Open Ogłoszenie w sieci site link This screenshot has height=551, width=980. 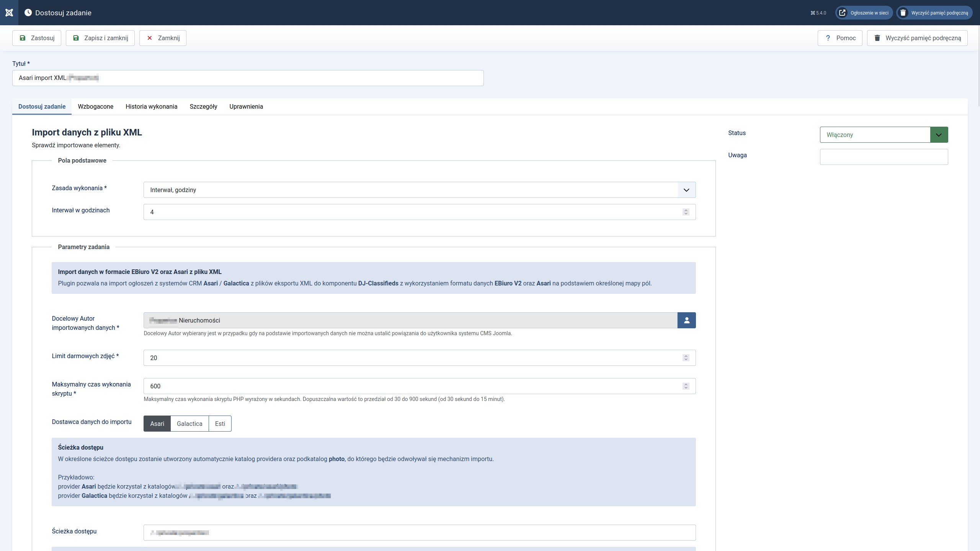pos(864,13)
